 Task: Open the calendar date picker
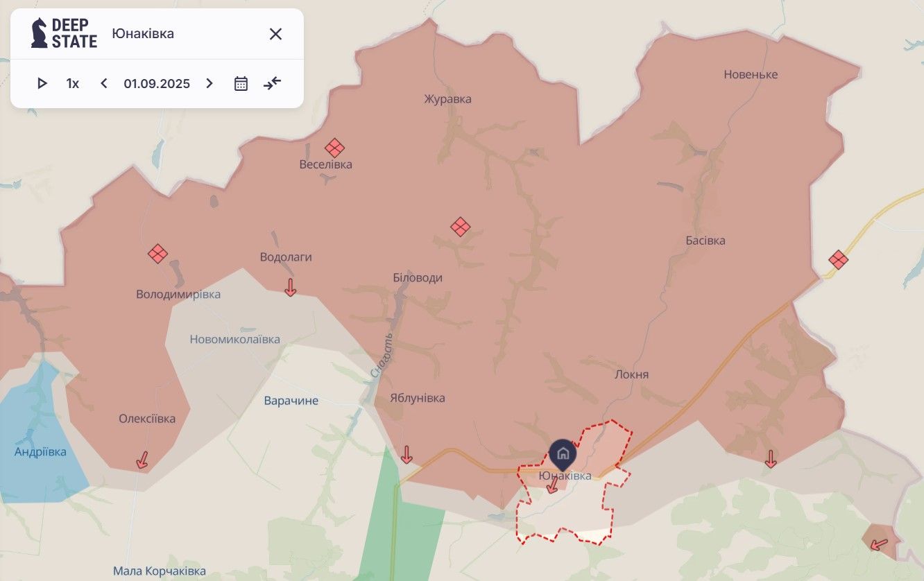(241, 84)
